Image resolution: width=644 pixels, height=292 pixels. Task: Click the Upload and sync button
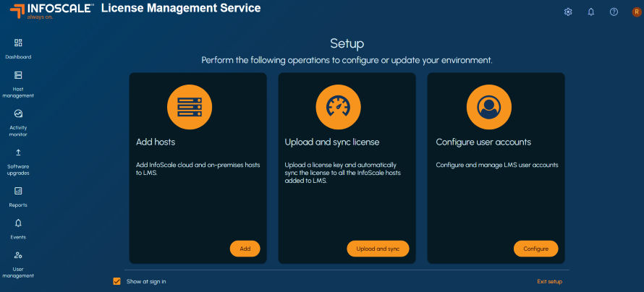click(378, 249)
